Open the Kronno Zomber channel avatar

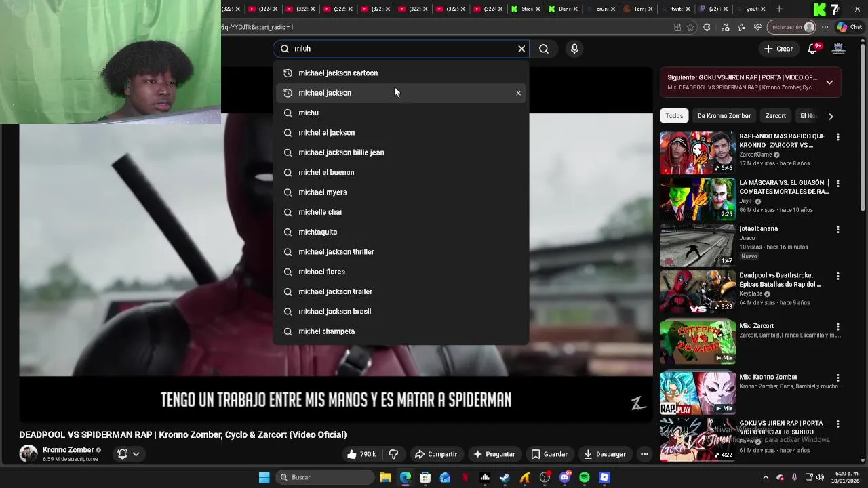point(28,454)
